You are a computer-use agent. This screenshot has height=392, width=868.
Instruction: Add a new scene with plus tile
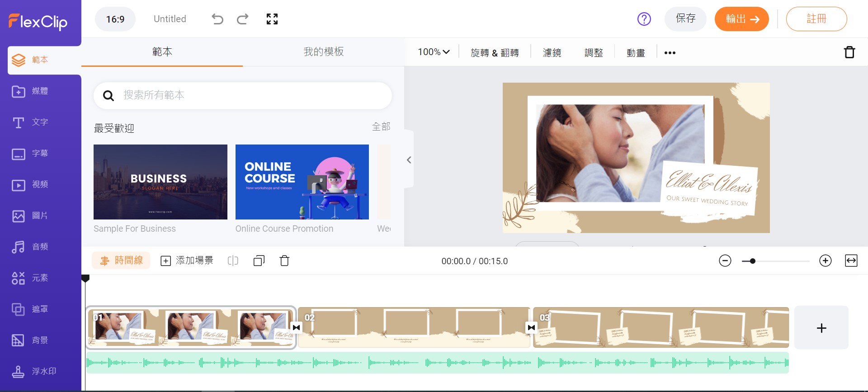(821, 327)
